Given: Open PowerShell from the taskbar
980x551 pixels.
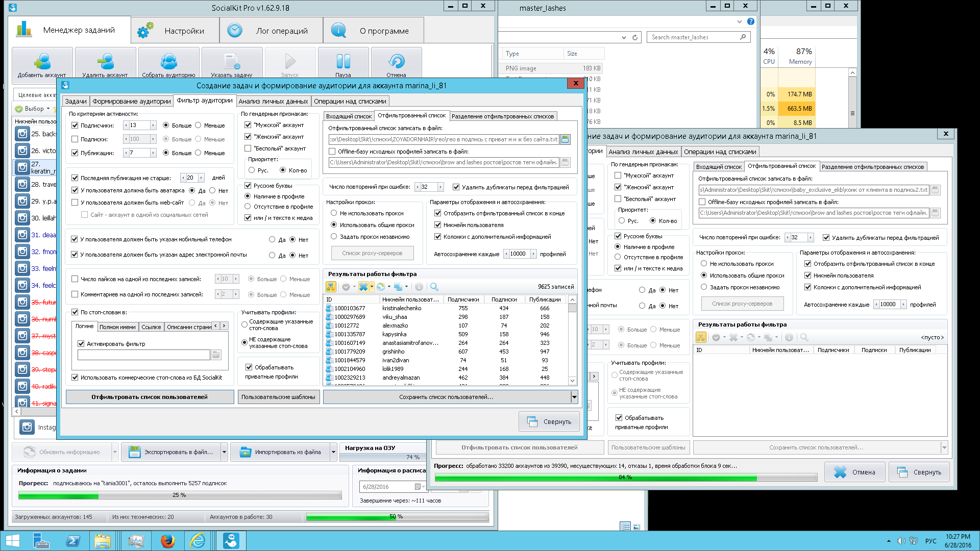Looking at the screenshot, I should pos(73,541).
